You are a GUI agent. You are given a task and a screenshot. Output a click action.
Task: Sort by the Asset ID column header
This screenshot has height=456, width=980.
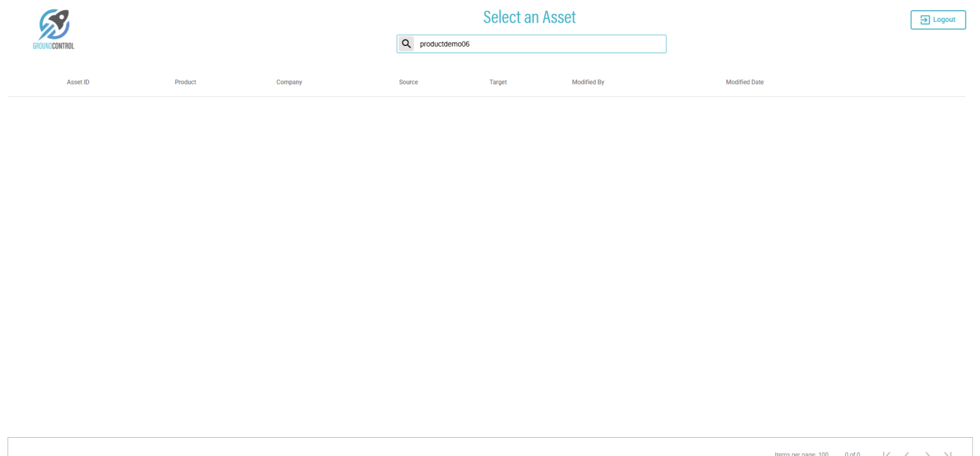pyautogui.click(x=78, y=82)
